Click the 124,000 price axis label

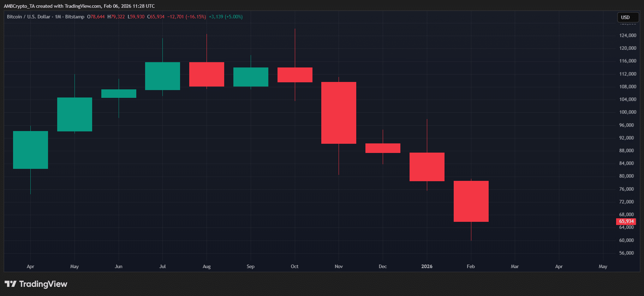pos(628,35)
